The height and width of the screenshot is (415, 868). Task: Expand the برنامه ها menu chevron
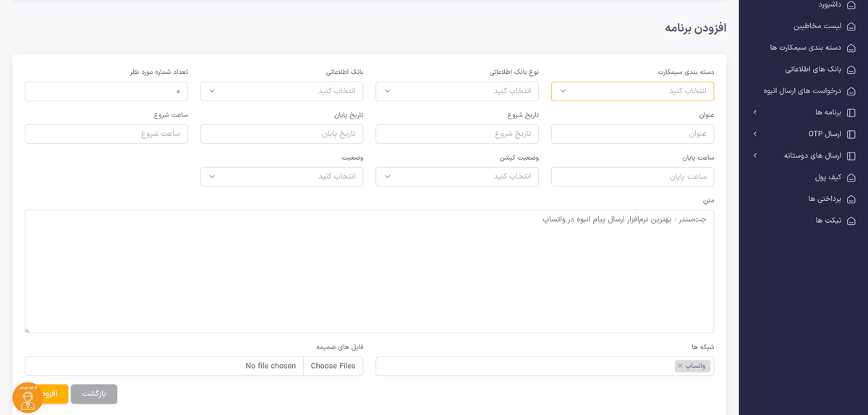(x=755, y=113)
